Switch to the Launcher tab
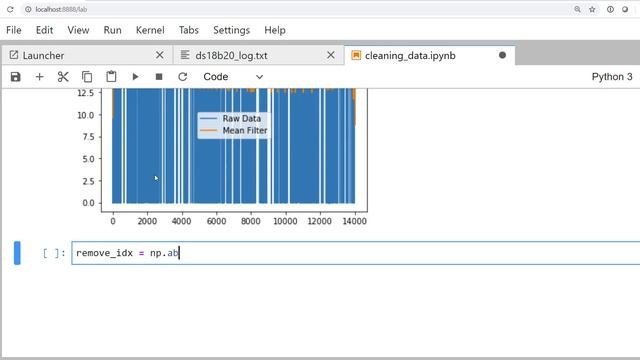The image size is (640, 360). [87, 55]
